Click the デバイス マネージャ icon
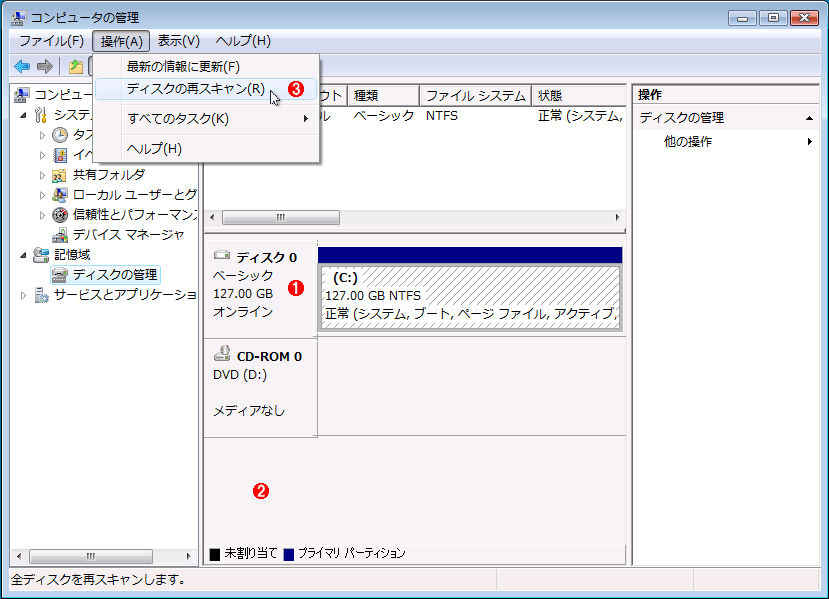The width and height of the screenshot is (829, 599). [60, 235]
